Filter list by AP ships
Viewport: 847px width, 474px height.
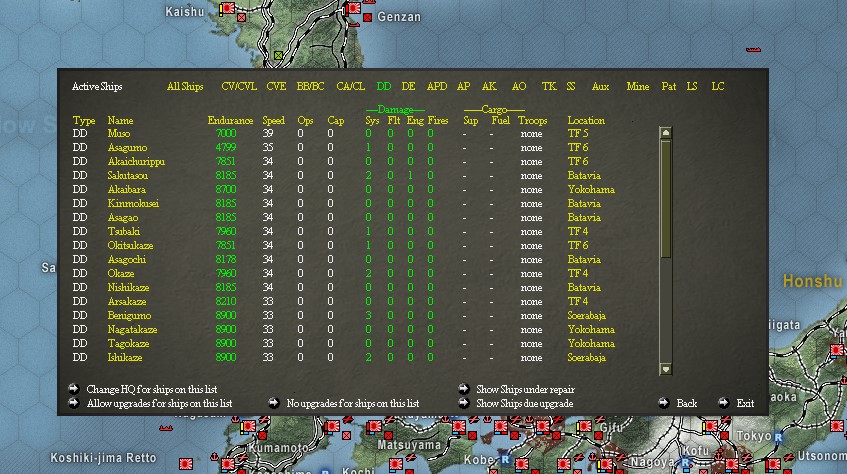(x=463, y=86)
